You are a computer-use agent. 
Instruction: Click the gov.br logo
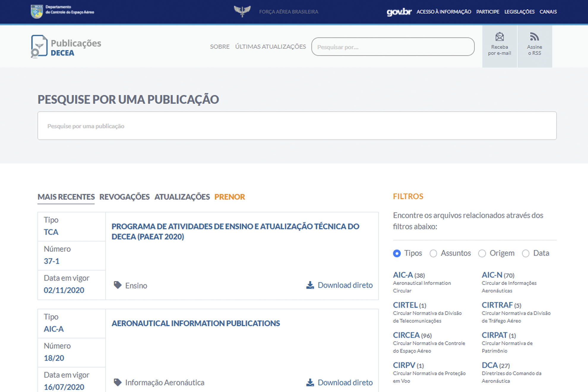[399, 12]
